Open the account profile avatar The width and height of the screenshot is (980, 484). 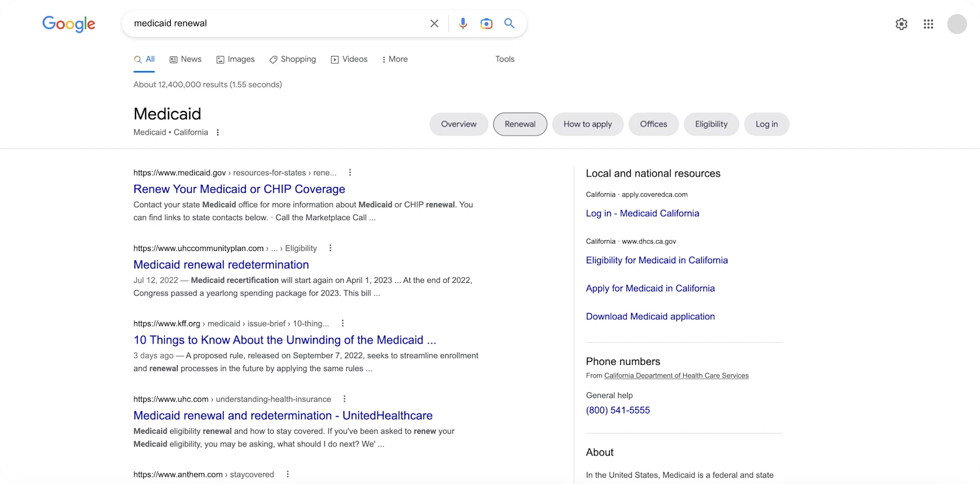(x=956, y=24)
